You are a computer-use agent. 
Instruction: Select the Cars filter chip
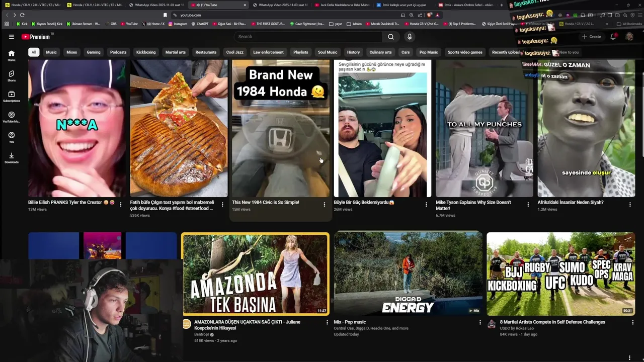[406, 52]
